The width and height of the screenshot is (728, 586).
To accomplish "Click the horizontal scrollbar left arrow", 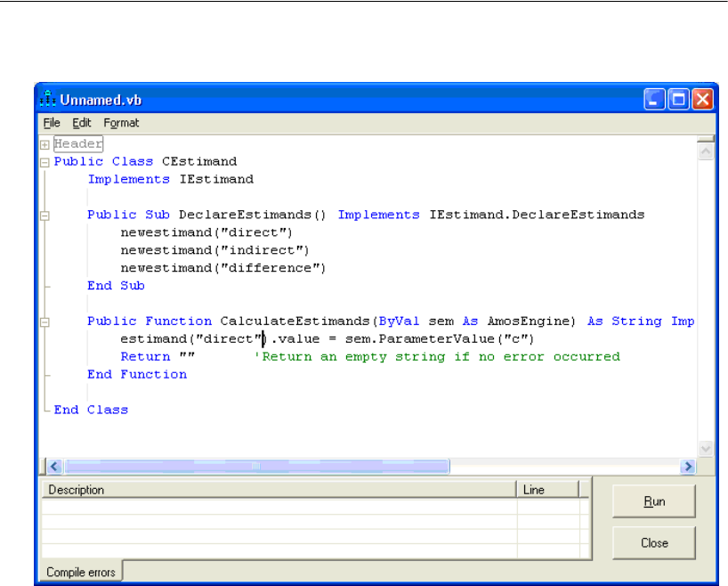I will pos(54,466).
